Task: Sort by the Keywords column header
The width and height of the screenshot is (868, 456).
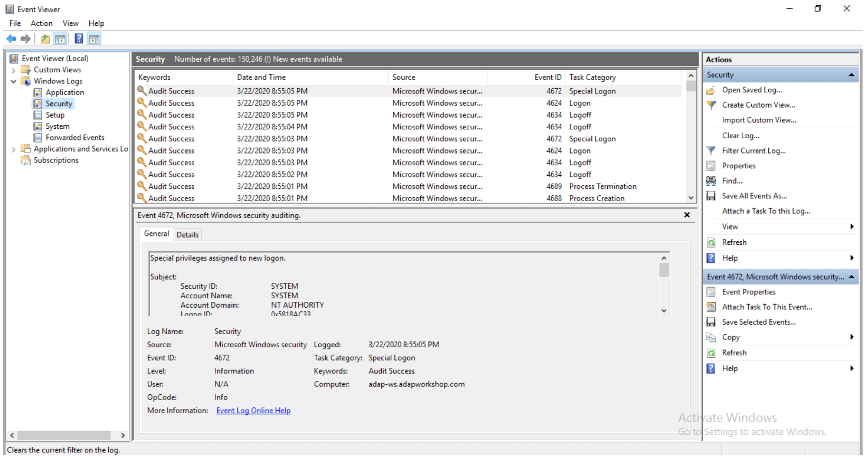Action: (x=184, y=78)
